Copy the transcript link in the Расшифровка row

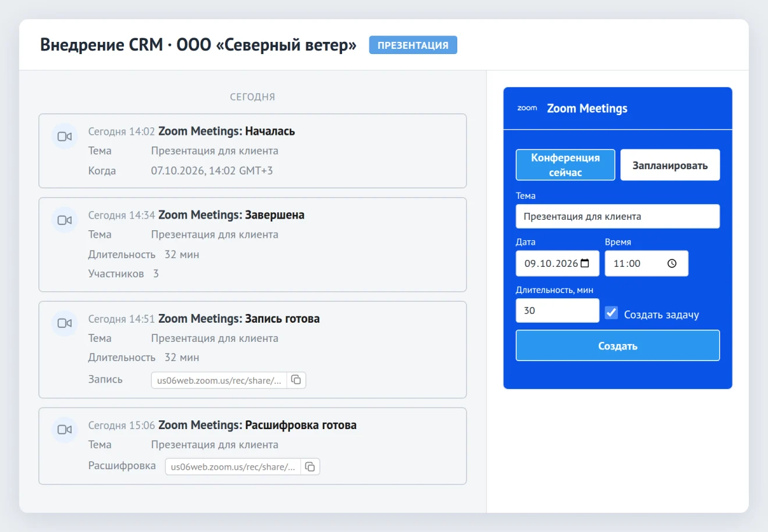point(310,466)
